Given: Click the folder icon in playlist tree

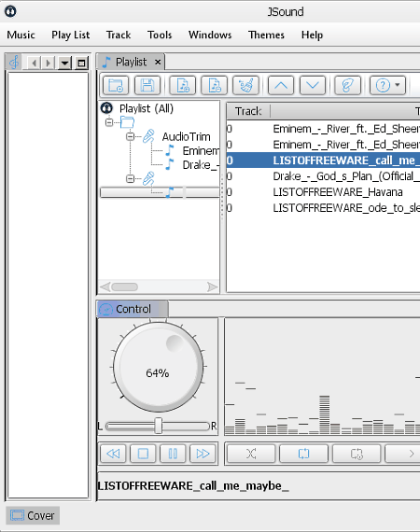Looking at the screenshot, I should (x=127, y=122).
